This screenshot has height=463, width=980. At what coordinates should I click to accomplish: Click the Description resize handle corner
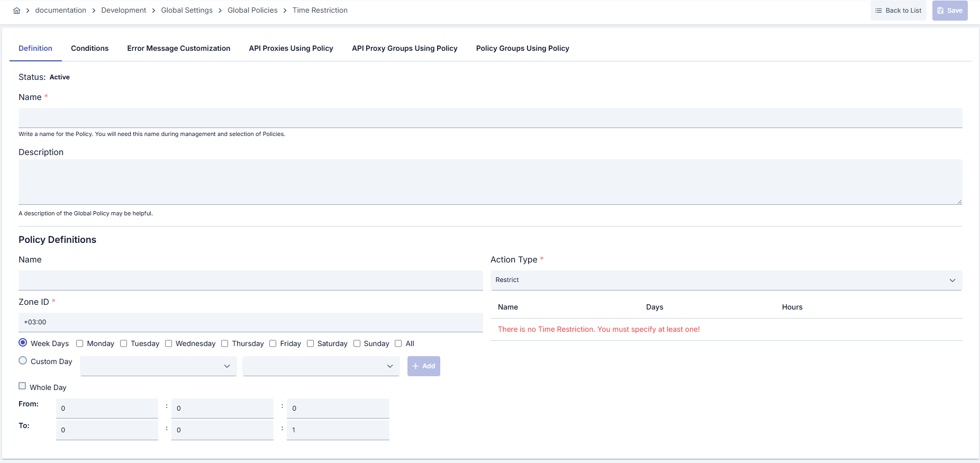959,202
